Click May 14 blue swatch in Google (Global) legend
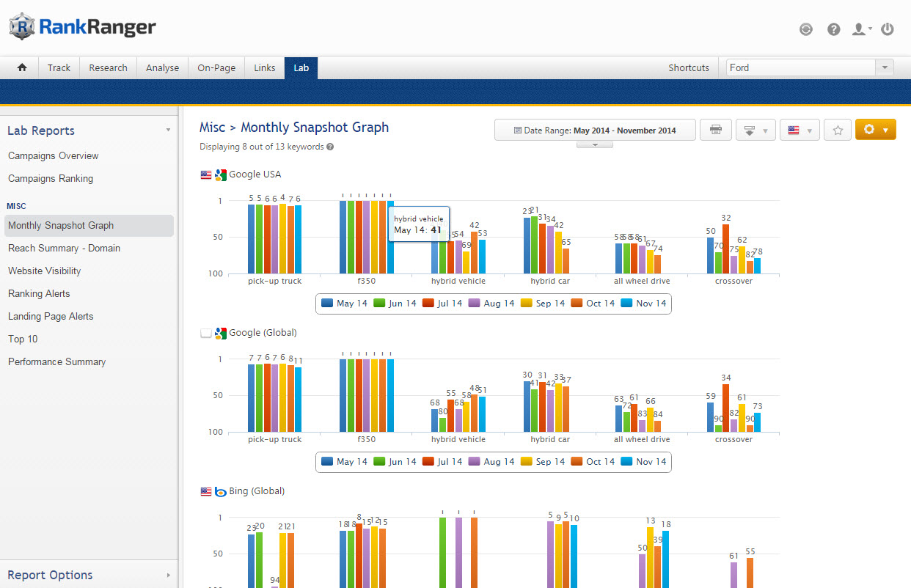The height and width of the screenshot is (588, 911). pyautogui.click(x=327, y=462)
